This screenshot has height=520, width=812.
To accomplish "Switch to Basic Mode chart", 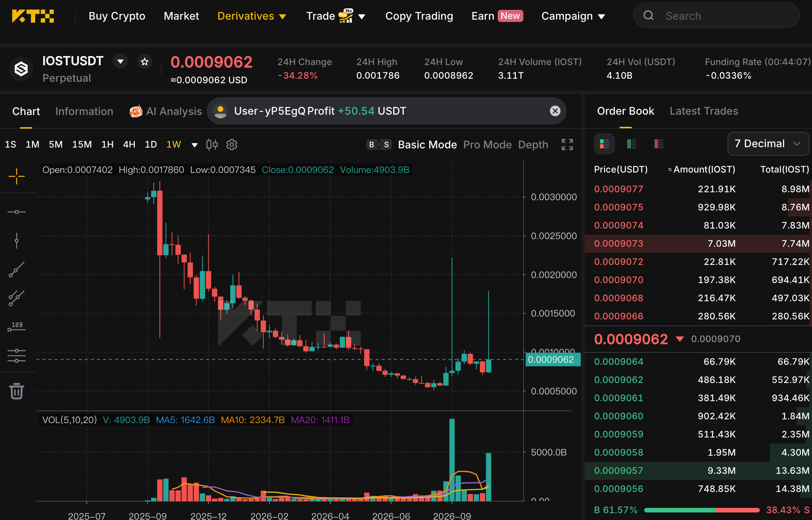I will [427, 145].
